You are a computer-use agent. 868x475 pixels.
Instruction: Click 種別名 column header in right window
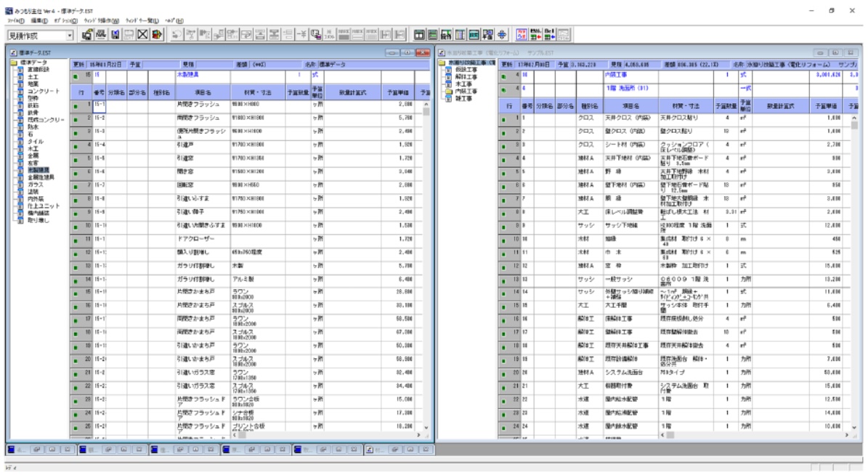590,105
